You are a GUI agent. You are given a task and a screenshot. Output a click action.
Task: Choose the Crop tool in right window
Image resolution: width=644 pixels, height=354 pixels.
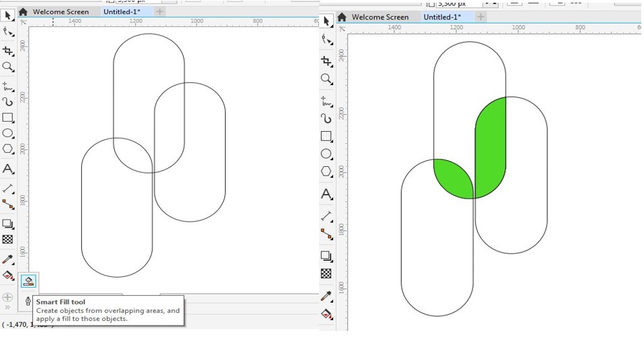[327, 61]
